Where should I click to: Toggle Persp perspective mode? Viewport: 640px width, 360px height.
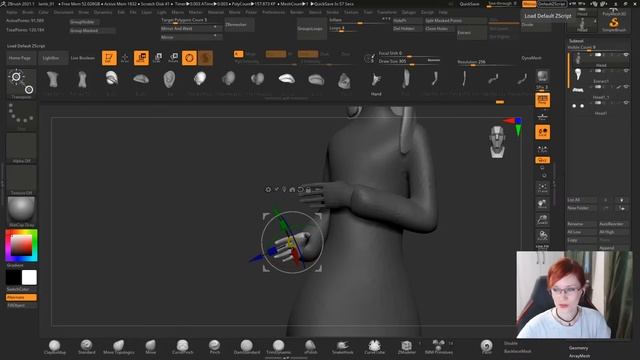(x=542, y=100)
